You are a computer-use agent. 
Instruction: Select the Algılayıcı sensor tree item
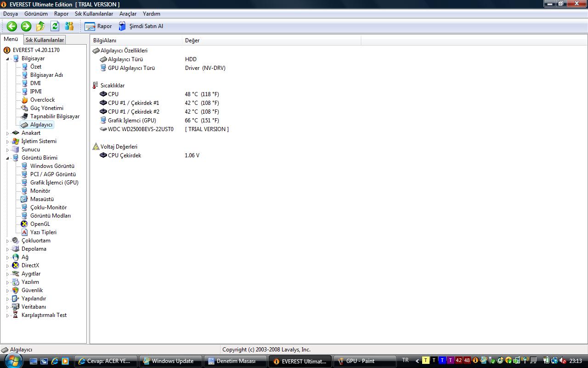tap(41, 125)
